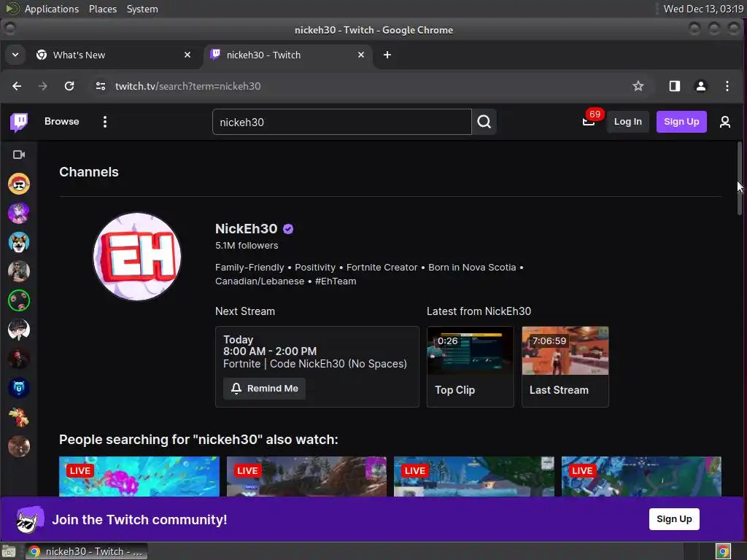Play the Last Stream thumbnail
This screenshot has width=747, height=560.
coord(565,351)
